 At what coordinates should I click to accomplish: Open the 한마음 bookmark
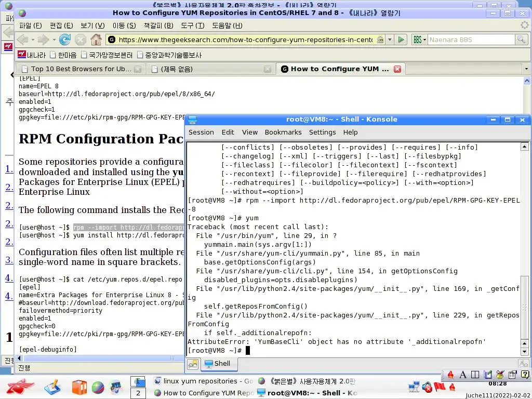(x=63, y=55)
